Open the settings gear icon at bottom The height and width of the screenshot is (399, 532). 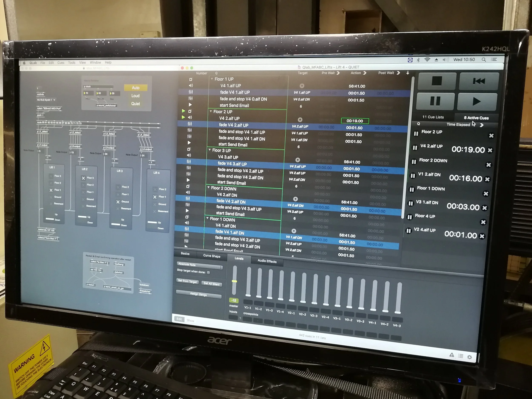[469, 357]
